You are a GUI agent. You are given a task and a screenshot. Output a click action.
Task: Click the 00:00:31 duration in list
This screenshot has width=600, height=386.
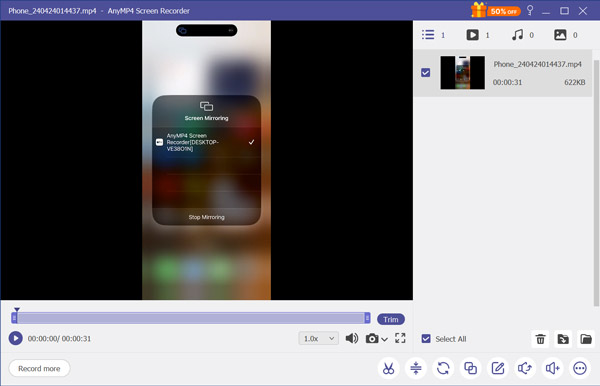coord(507,82)
